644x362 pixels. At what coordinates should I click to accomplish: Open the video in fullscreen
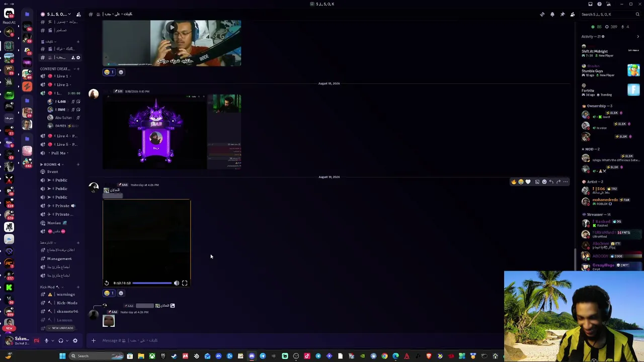tap(185, 283)
